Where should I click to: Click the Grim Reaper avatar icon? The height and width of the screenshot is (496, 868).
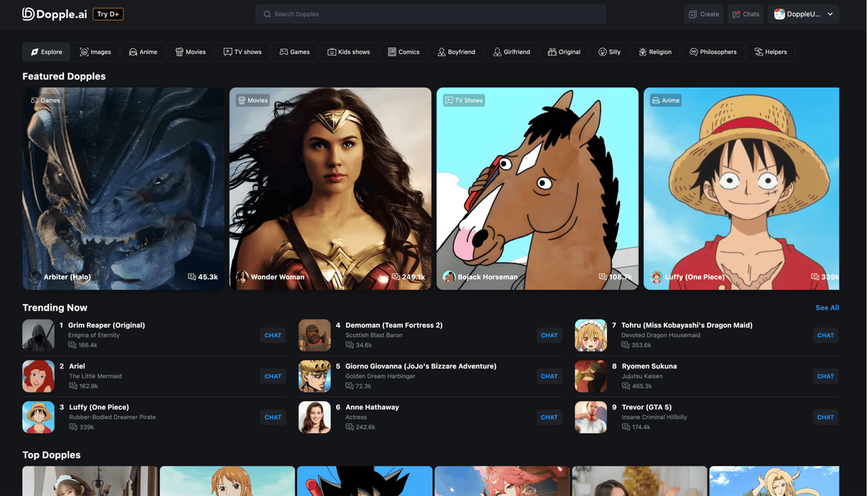point(38,335)
